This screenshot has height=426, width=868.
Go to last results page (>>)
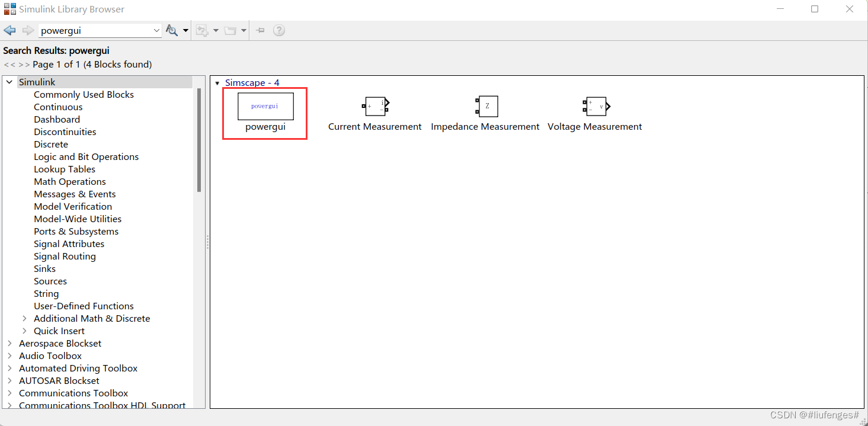pyautogui.click(x=24, y=65)
